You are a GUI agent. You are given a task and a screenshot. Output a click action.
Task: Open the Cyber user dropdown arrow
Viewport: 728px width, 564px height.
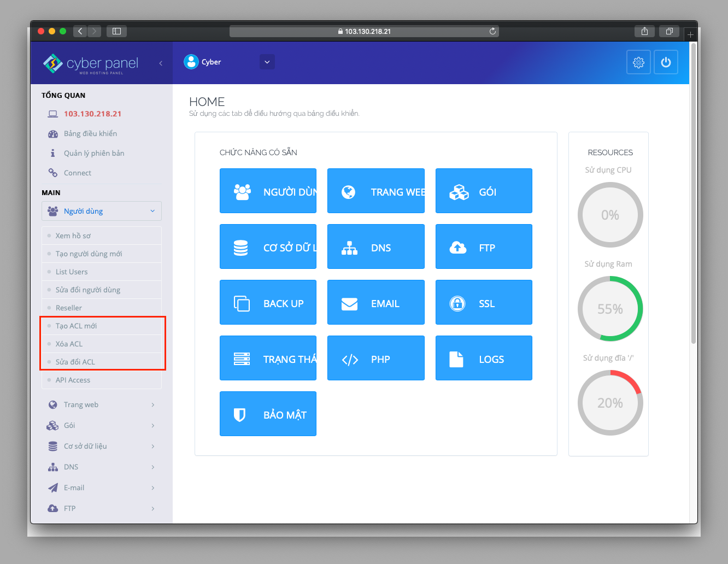267,62
